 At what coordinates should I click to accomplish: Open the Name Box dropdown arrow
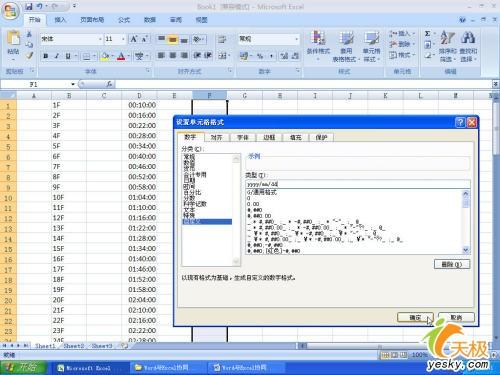(x=73, y=84)
